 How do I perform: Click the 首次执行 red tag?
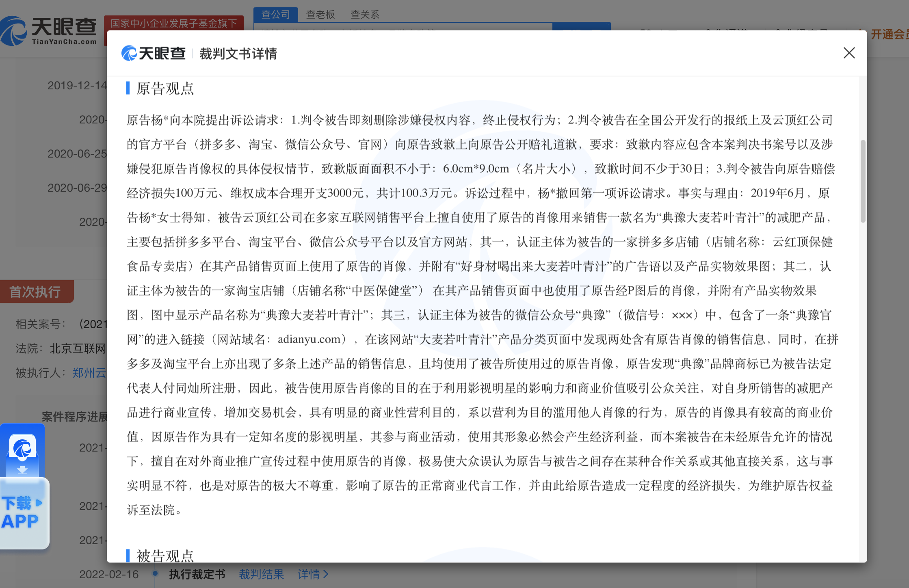click(x=37, y=292)
